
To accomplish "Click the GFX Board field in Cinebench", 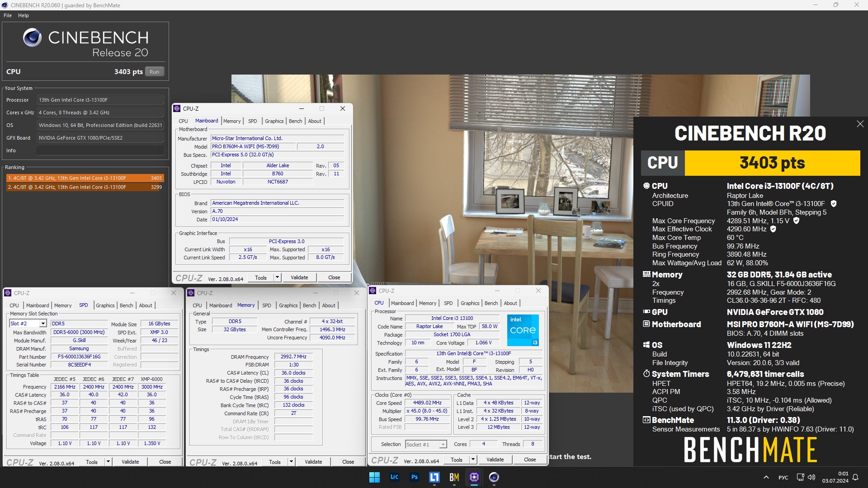I will pos(100,138).
